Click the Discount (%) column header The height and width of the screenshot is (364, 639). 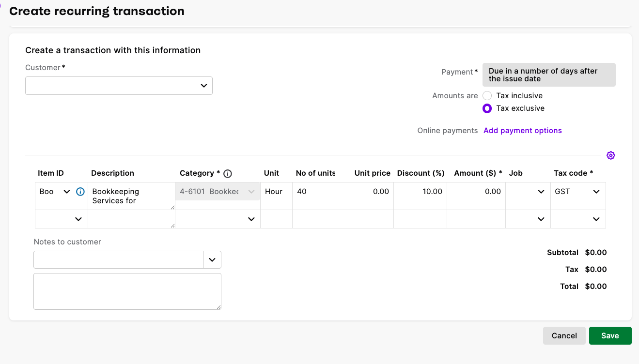tap(421, 173)
